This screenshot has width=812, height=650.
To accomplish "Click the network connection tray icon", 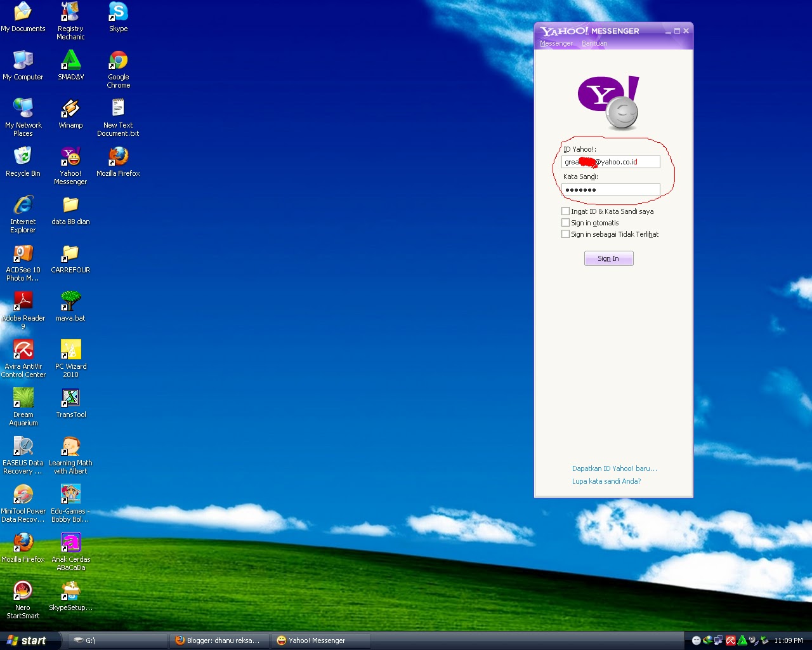I will 719,640.
